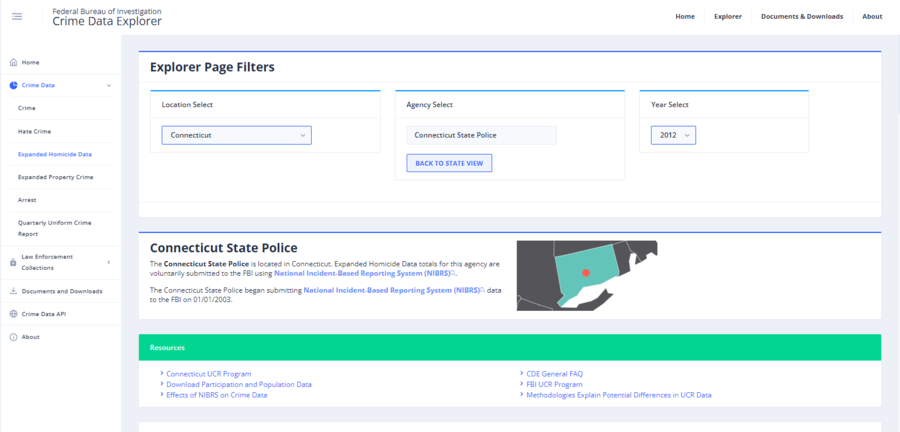
Task: Click first NIBRS link ending the first paragraph
Action: (x=365, y=274)
